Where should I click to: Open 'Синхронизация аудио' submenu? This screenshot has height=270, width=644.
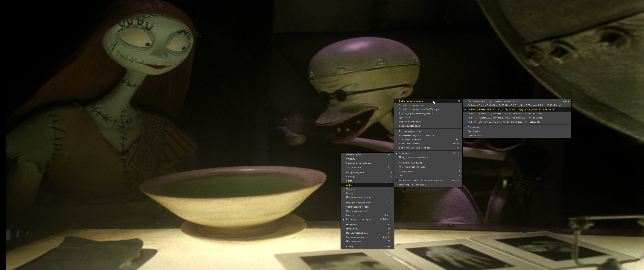pos(428,163)
